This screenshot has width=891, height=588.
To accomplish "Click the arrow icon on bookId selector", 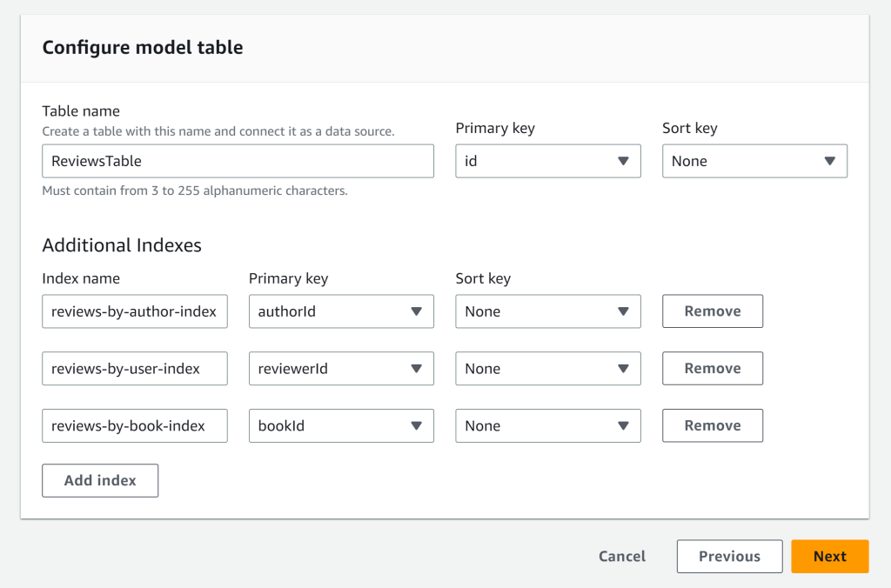I will click(x=416, y=425).
